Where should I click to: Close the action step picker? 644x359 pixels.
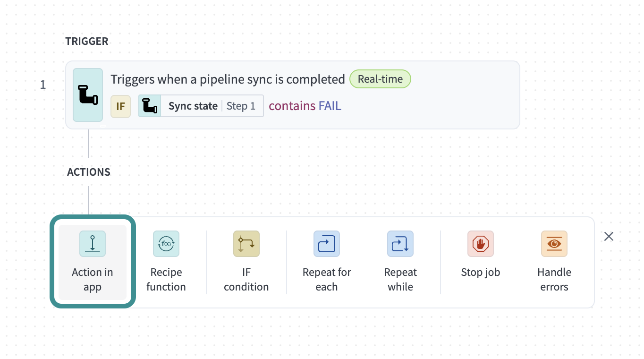[x=609, y=236]
